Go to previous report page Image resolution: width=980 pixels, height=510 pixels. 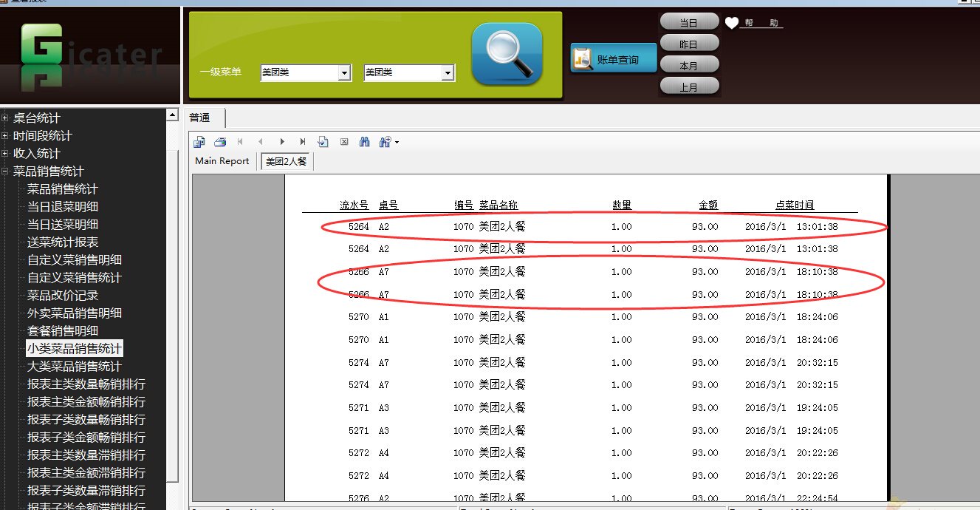261,142
